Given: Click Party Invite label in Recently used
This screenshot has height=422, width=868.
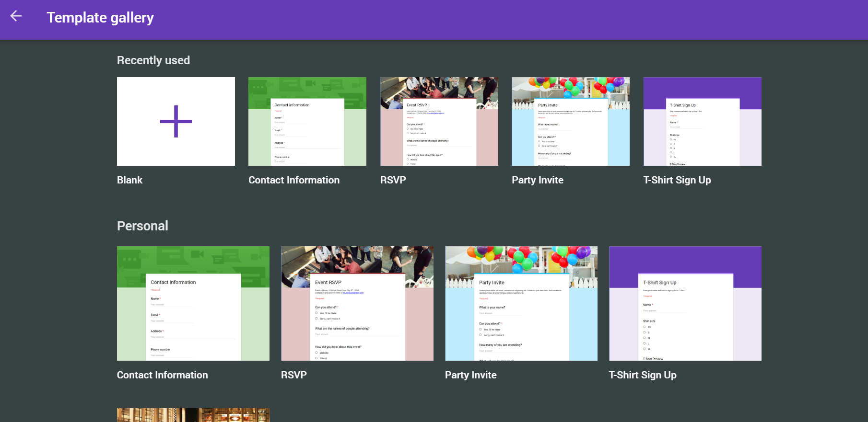Looking at the screenshot, I should pos(537,180).
